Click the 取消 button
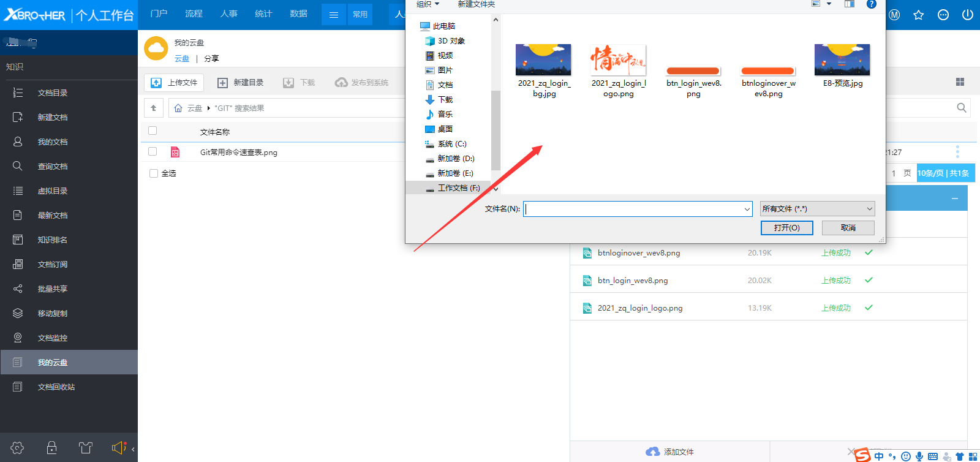Screen dimensions: 980x462 pyautogui.click(x=848, y=228)
